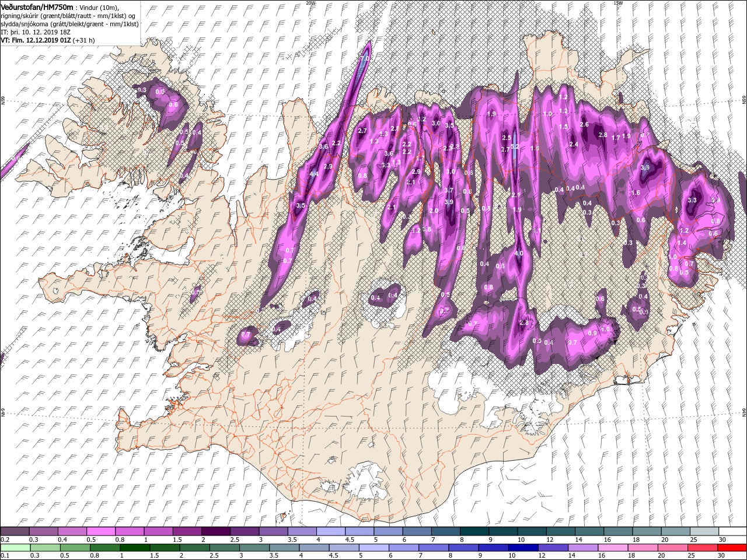Click the valid time 'VT: Fim. 12.12.2019 01Z'
Image resolution: width=747 pixels, height=560 pixels.
[x=36, y=40]
